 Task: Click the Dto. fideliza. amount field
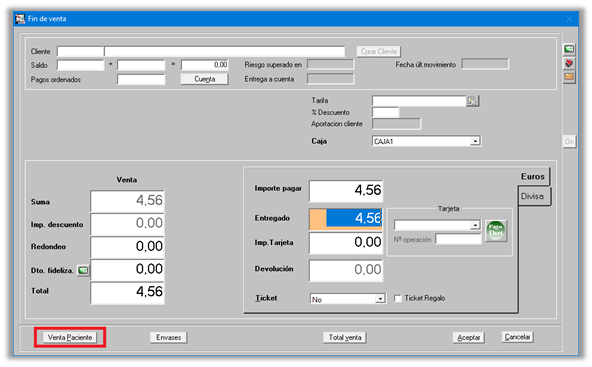127,270
